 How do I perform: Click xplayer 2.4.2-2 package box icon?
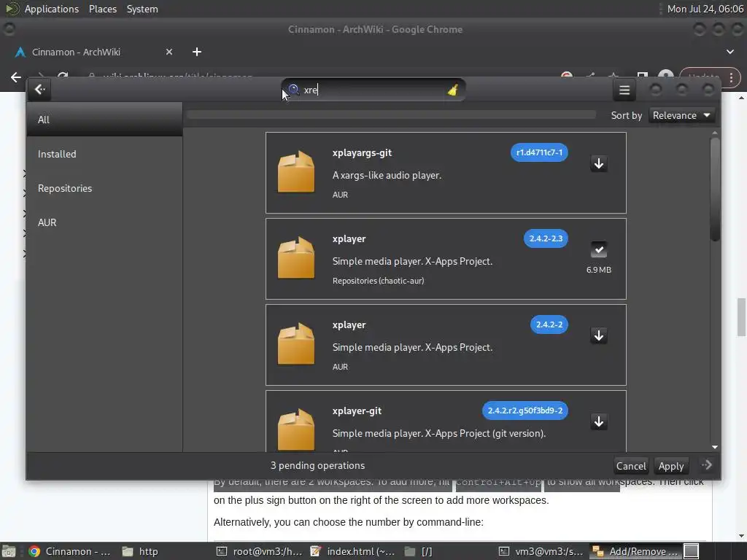pos(296,344)
